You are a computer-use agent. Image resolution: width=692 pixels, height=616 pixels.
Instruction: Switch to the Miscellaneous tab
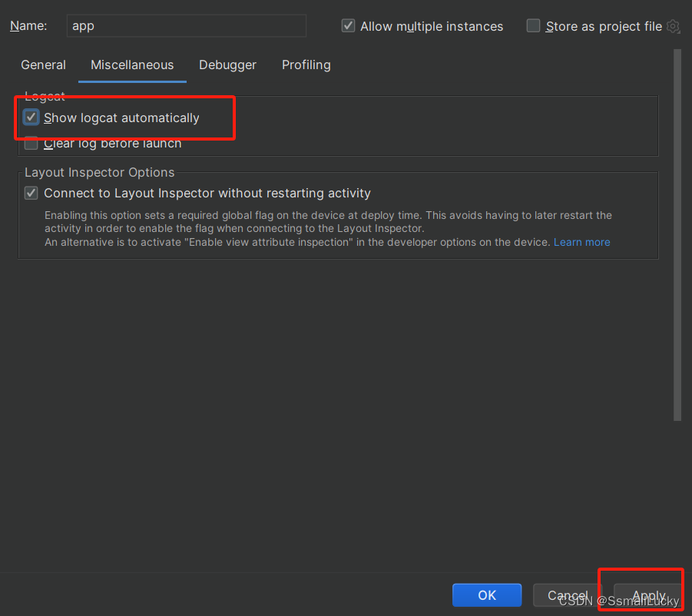tap(131, 65)
